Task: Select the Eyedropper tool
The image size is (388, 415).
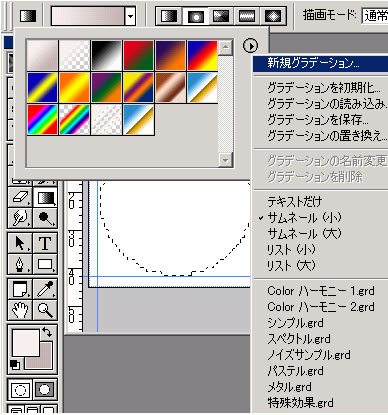Action: (45, 289)
